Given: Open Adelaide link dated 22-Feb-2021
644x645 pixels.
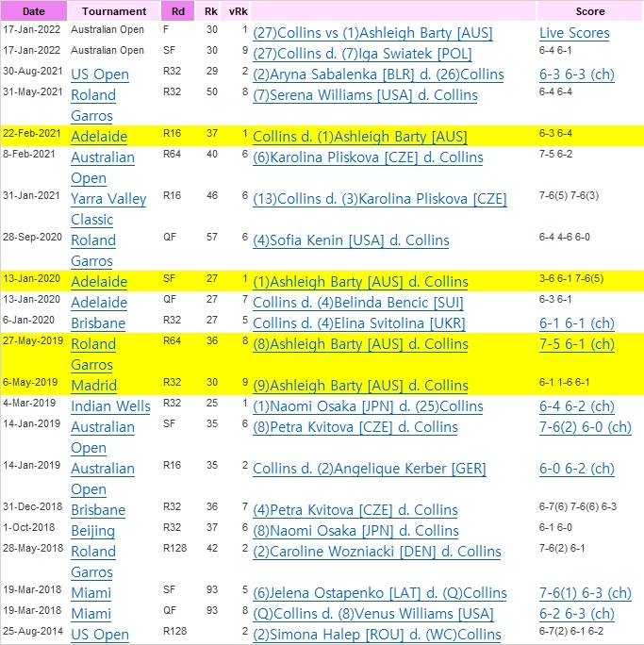Looking at the screenshot, I should click(x=99, y=137).
